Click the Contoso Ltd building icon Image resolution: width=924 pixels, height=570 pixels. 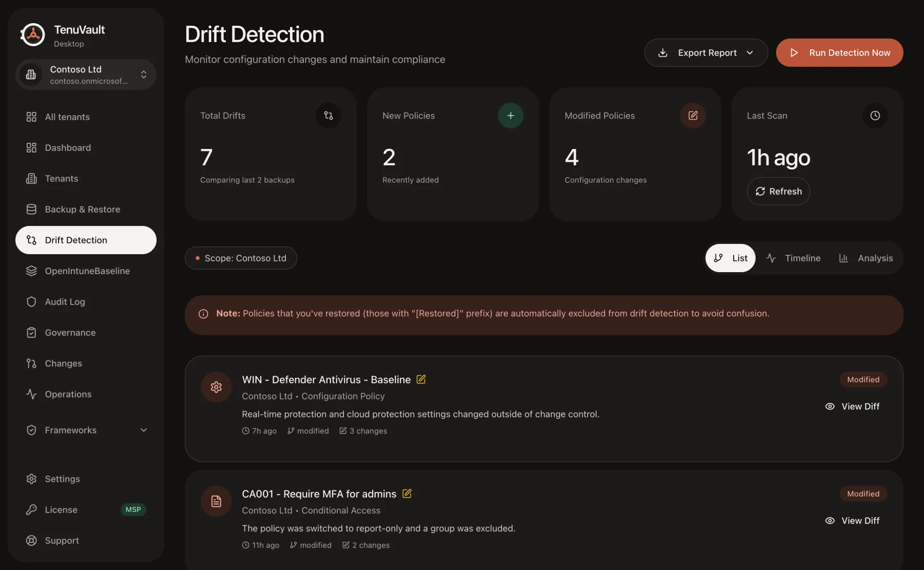[x=31, y=74]
